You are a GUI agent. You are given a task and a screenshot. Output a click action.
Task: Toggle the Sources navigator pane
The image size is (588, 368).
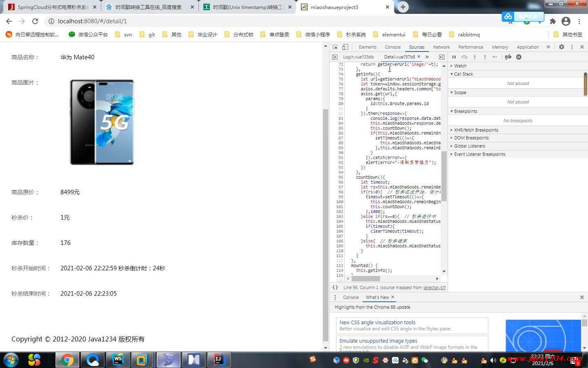point(335,57)
